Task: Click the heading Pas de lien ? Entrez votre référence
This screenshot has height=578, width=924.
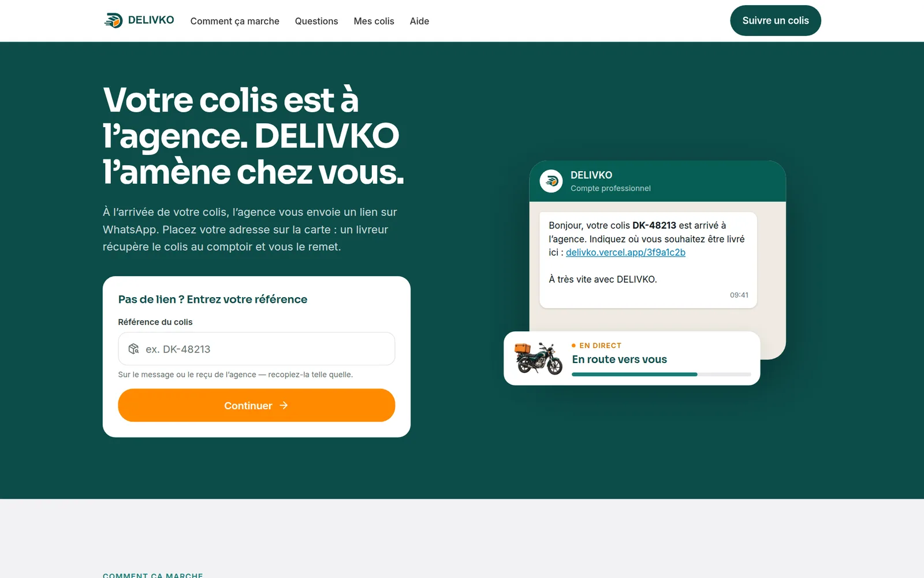Action: [x=213, y=299]
